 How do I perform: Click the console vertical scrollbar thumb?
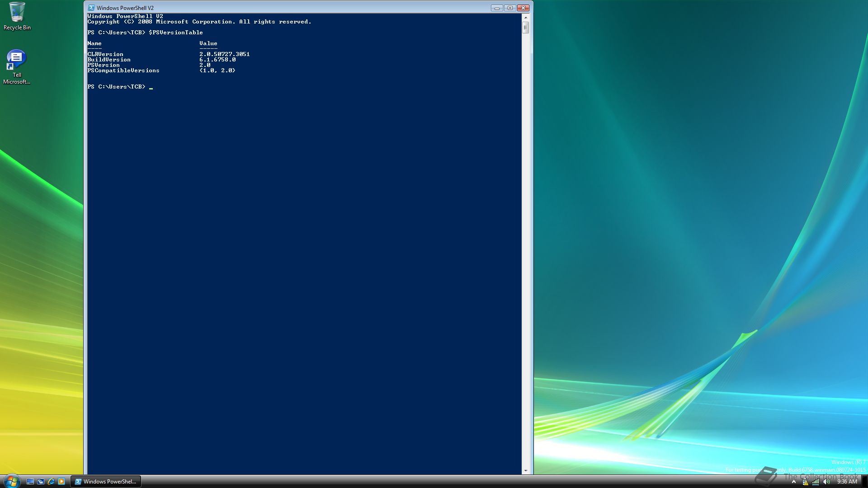pyautogui.click(x=525, y=28)
